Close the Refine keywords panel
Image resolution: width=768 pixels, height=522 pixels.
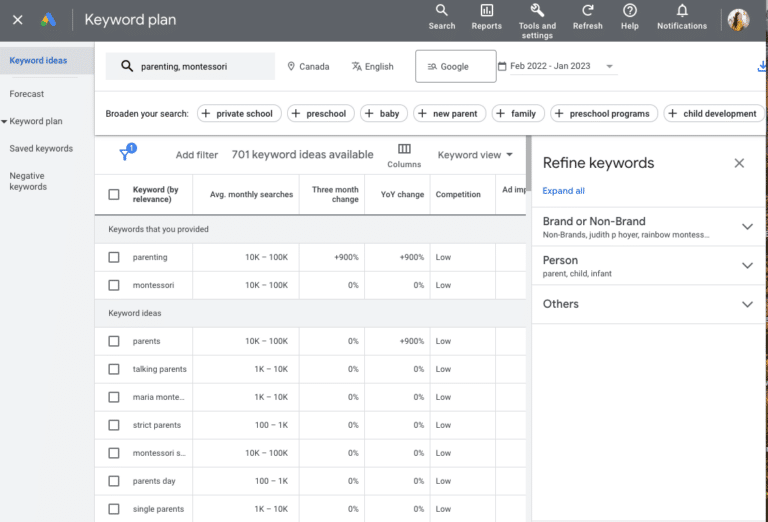click(739, 163)
